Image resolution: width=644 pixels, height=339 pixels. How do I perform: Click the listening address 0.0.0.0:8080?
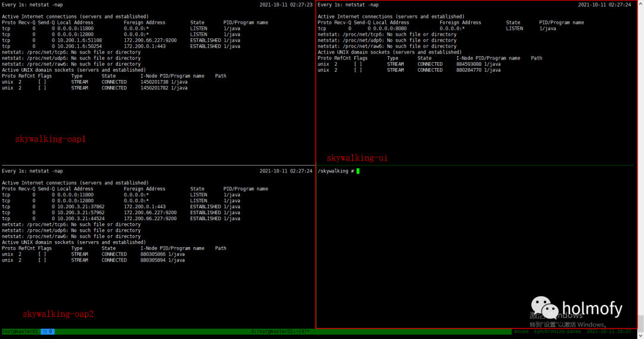coord(390,29)
